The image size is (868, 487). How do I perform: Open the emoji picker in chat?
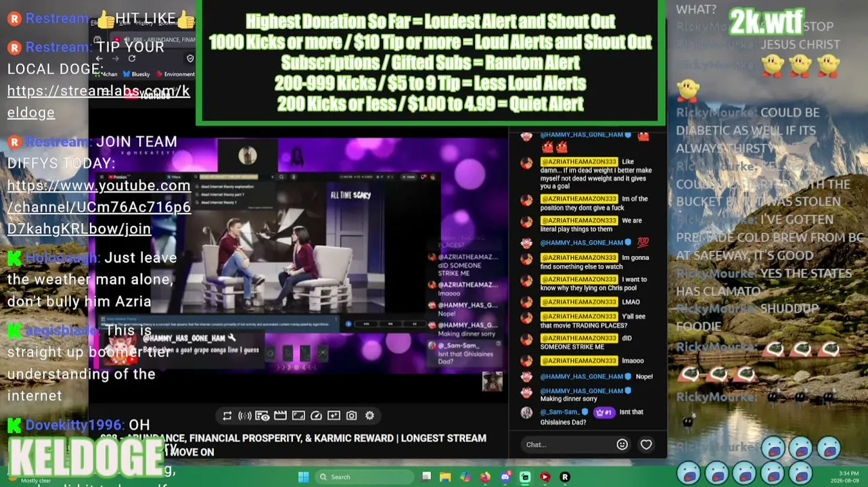(x=622, y=444)
